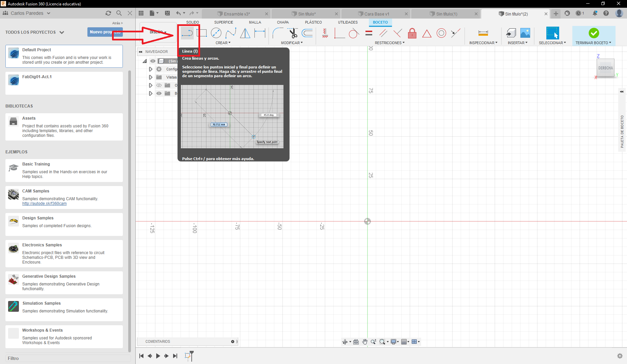Open the INSPECCIONAR dropdown menu
Viewport: 627px width, 364px height.
pos(483,43)
